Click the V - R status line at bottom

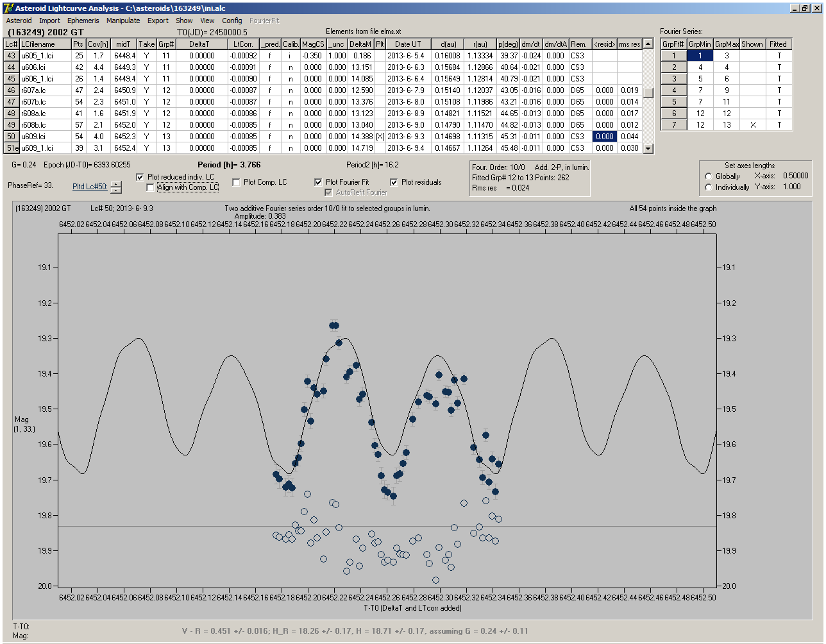pyautogui.click(x=355, y=631)
